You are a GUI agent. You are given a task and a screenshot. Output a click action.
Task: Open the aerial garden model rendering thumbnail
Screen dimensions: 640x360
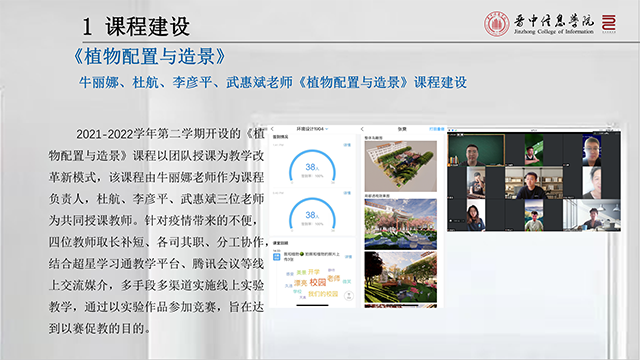coord(400,166)
